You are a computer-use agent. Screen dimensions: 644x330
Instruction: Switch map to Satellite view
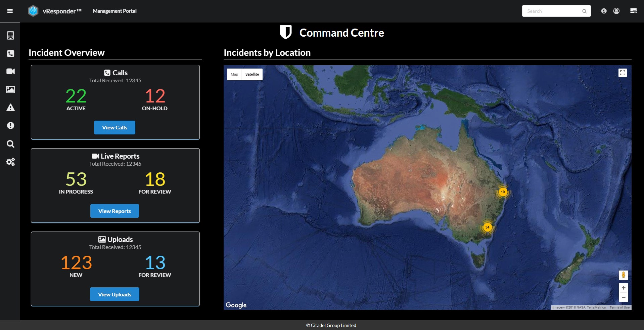[x=252, y=74]
